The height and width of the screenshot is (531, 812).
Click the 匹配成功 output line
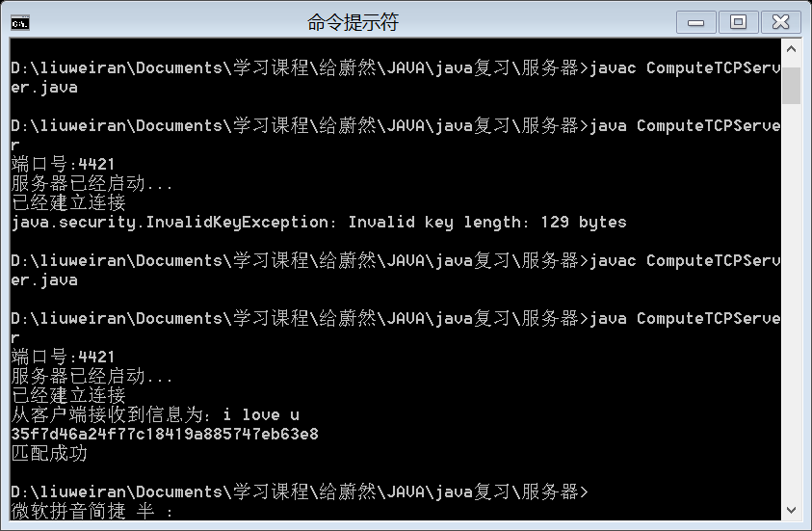tap(49, 454)
